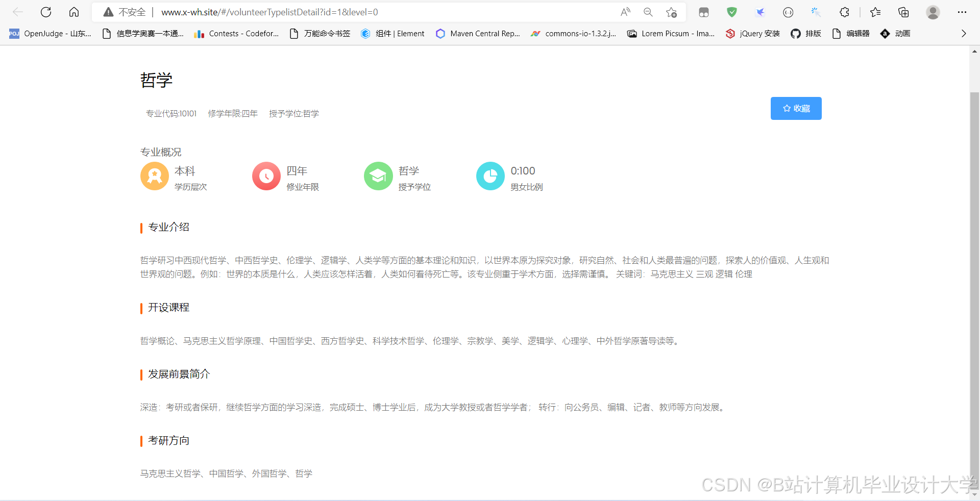Open favorites list icon

(875, 12)
